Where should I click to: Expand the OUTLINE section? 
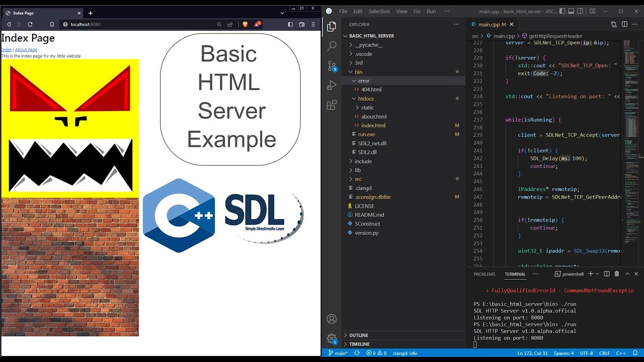(404, 335)
